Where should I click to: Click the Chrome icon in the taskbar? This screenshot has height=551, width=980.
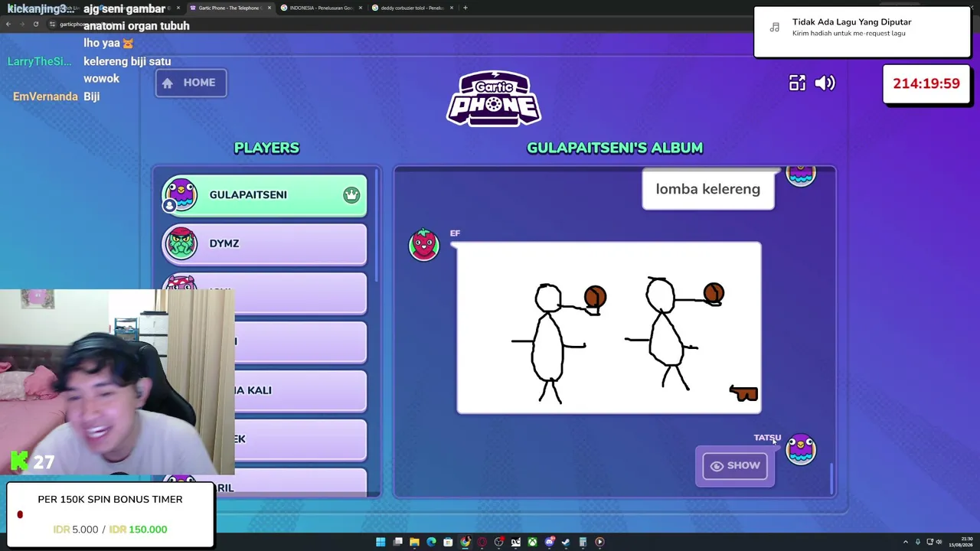(x=465, y=542)
